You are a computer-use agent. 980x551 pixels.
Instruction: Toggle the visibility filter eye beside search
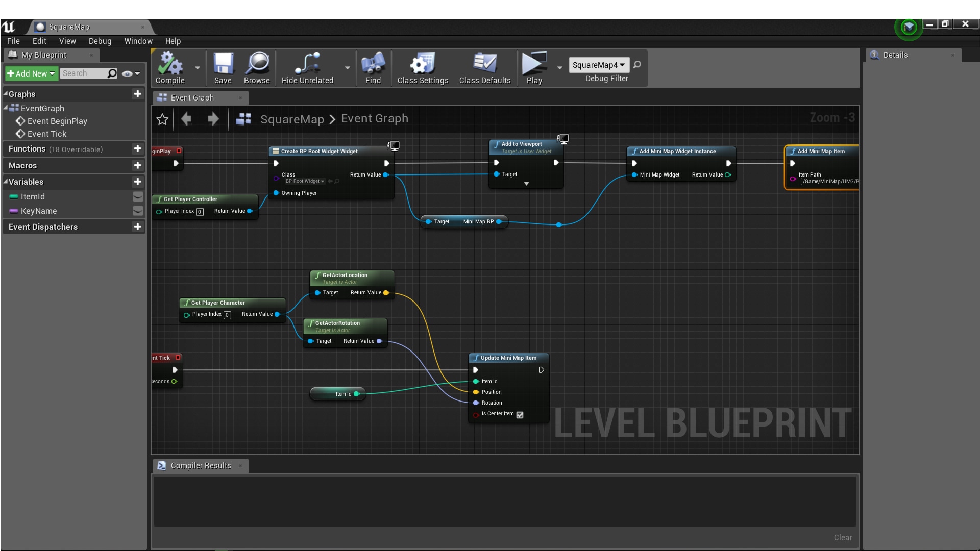[127, 73]
